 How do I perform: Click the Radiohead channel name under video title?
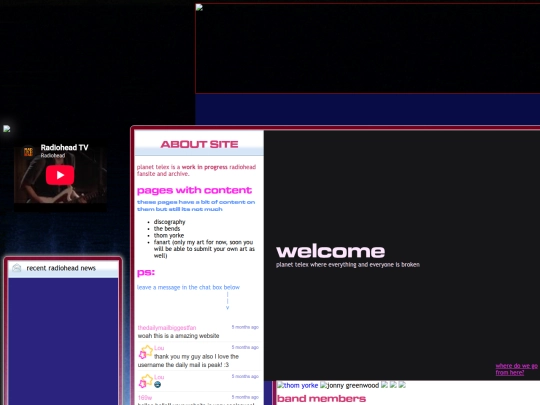coord(53,156)
